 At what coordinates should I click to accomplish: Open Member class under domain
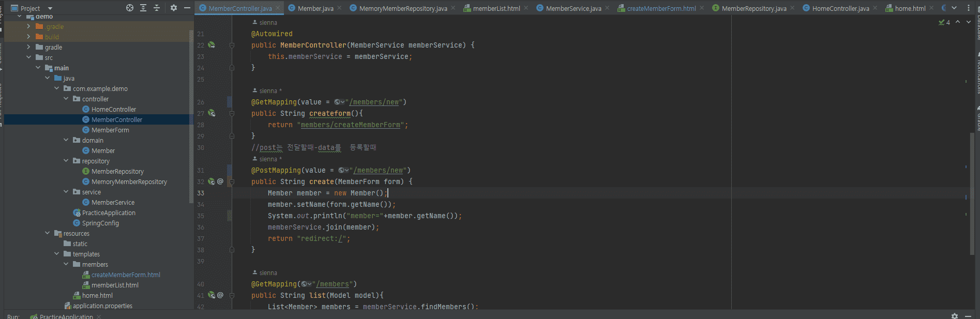pyautogui.click(x=103, y=150)
